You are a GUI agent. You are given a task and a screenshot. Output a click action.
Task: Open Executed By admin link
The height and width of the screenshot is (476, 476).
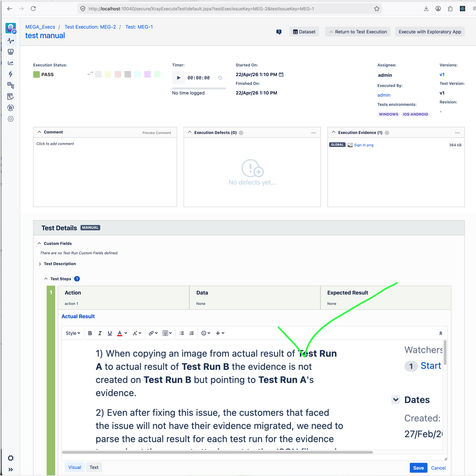(x=384, y=95)
